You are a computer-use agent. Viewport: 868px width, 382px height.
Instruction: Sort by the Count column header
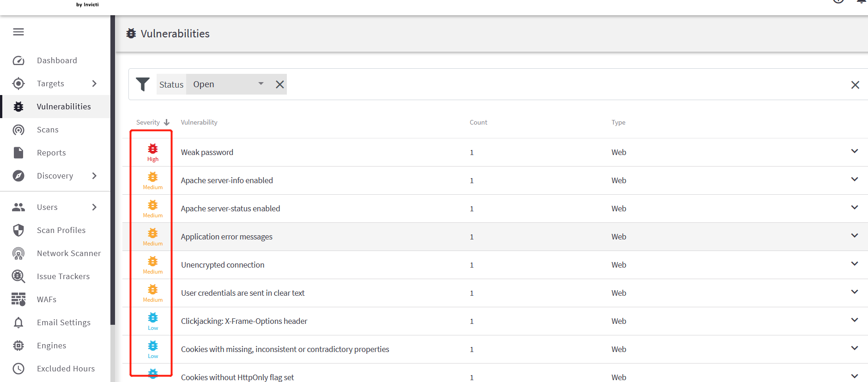tap(479, 122)
